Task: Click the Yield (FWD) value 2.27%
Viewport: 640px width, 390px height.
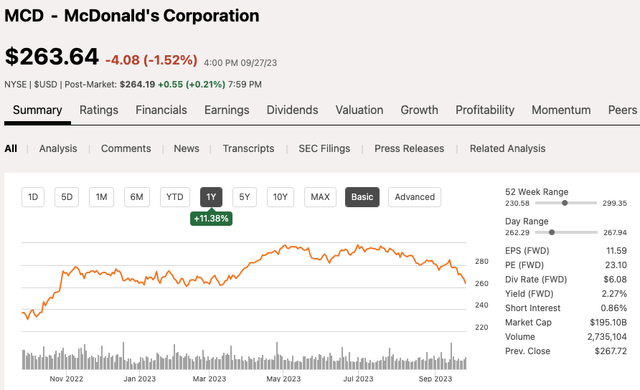Action: (614, 294)
